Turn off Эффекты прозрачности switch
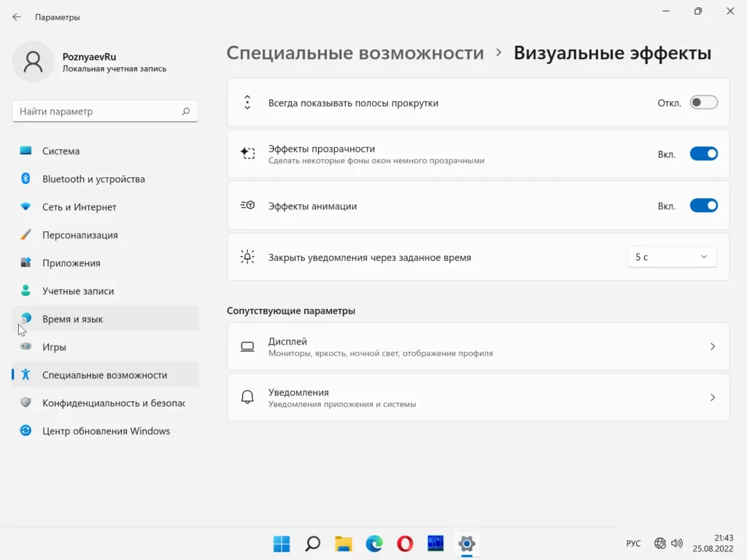Image resolution: width=747 pixels, height=560 pixels. [703, 154]
